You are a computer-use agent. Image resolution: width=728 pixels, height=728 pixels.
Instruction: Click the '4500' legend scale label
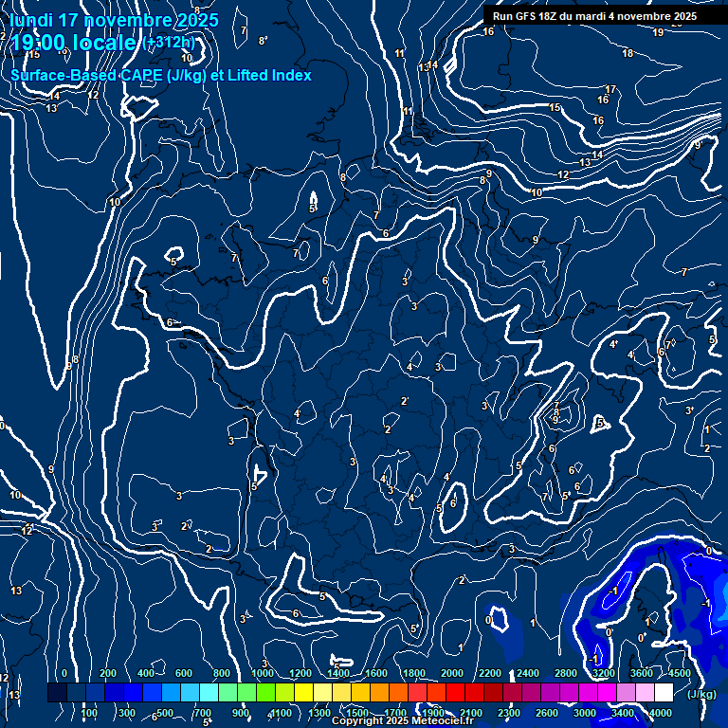click(680, 673)
